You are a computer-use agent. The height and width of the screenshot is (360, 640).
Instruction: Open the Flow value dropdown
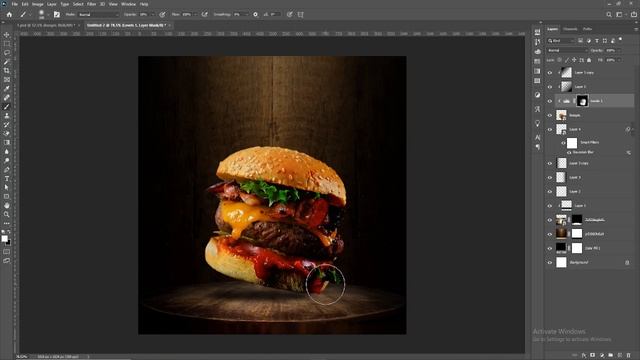pyautogui.click(x=195, y=14)
